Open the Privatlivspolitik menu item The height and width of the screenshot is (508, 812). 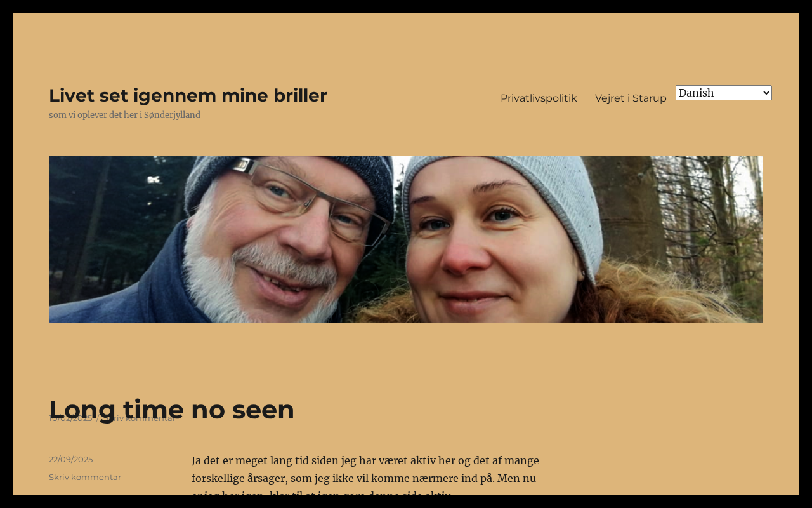point(539,98)
